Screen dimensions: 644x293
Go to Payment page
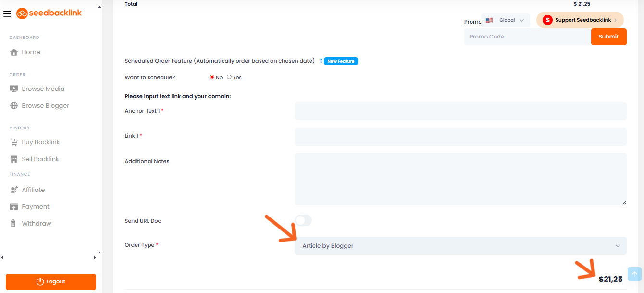(x=36, y=206)
